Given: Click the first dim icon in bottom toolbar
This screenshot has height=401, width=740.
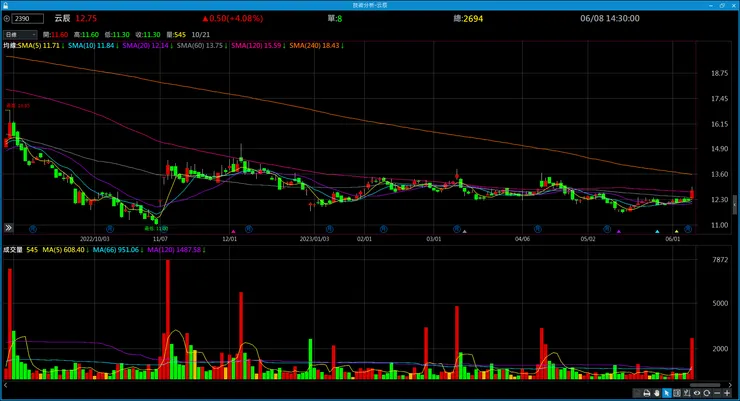Looking at the screenshot, I should tap(637, 393).
